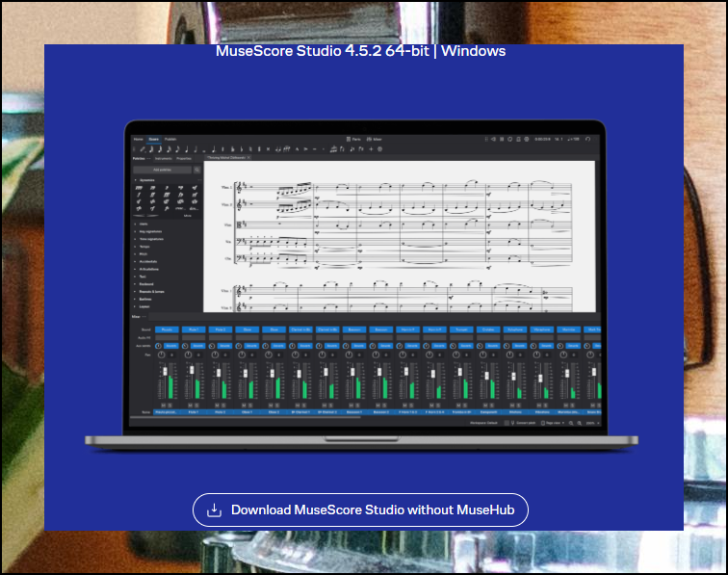Mute the Flute 1 mixer channel
The image size is (728, 575).
coord(191,405)
